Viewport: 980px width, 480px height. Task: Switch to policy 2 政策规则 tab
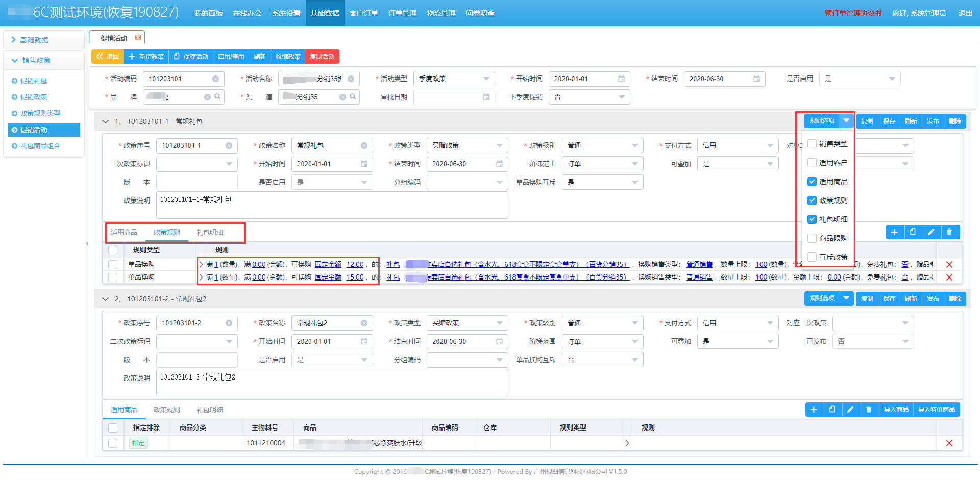pos(167,410)
